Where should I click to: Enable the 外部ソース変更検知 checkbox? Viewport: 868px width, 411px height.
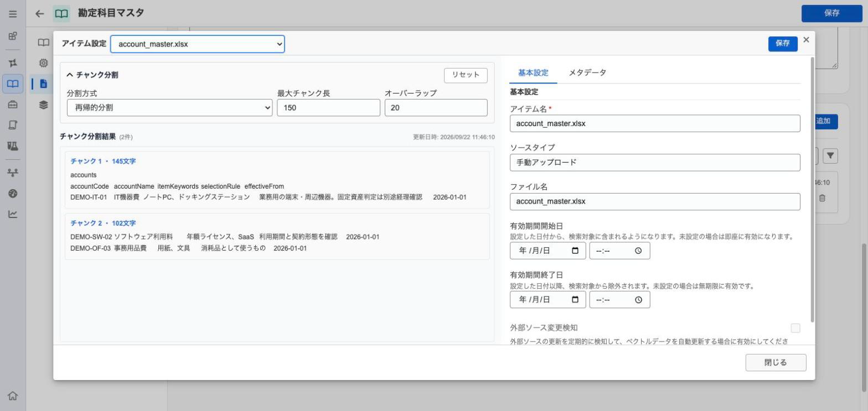click(795, 328)
